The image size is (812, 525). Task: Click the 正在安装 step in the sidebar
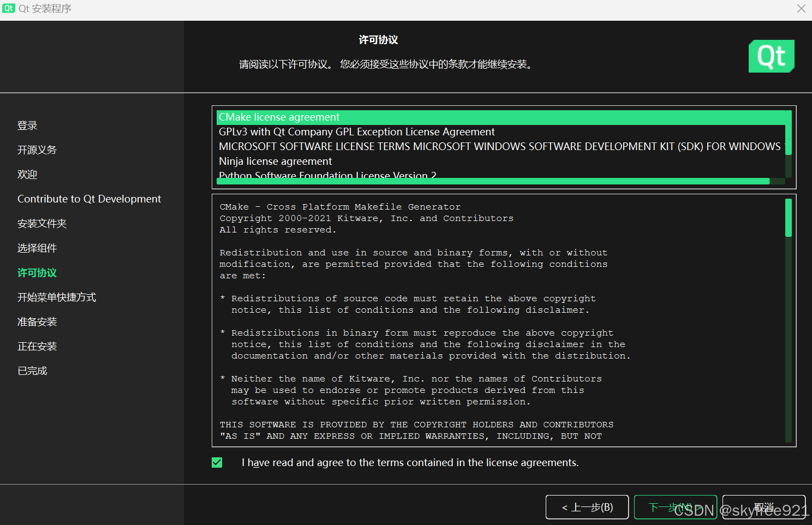[37, 347]
